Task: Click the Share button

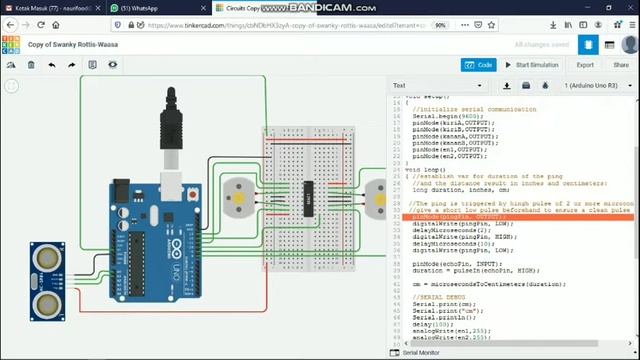Action: pos(621,65)
